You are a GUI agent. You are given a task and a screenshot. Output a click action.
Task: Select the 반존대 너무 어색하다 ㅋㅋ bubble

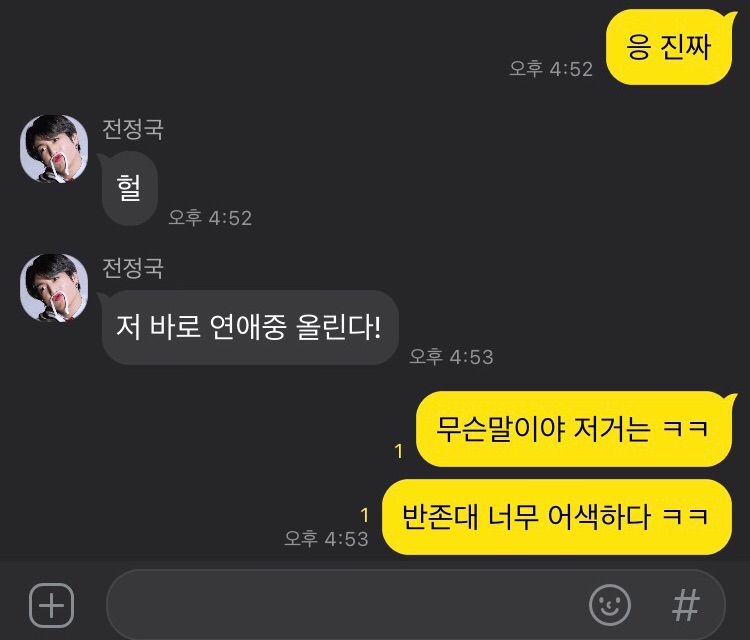pos(557,517)
